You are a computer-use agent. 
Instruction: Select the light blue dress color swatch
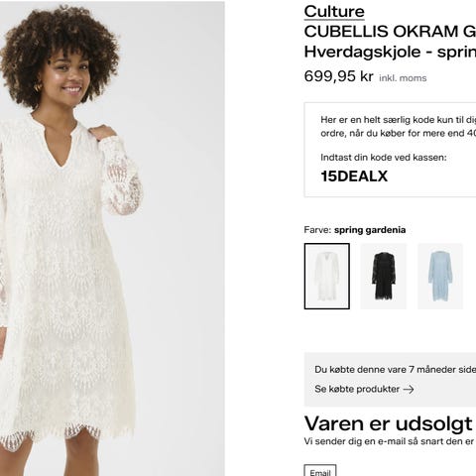point(440,277)
